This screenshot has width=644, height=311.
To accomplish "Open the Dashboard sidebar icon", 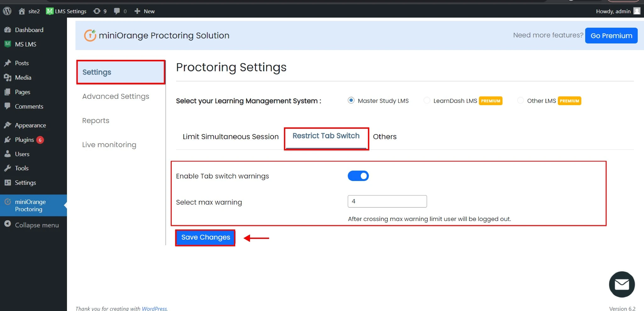I will coord(8,30).
